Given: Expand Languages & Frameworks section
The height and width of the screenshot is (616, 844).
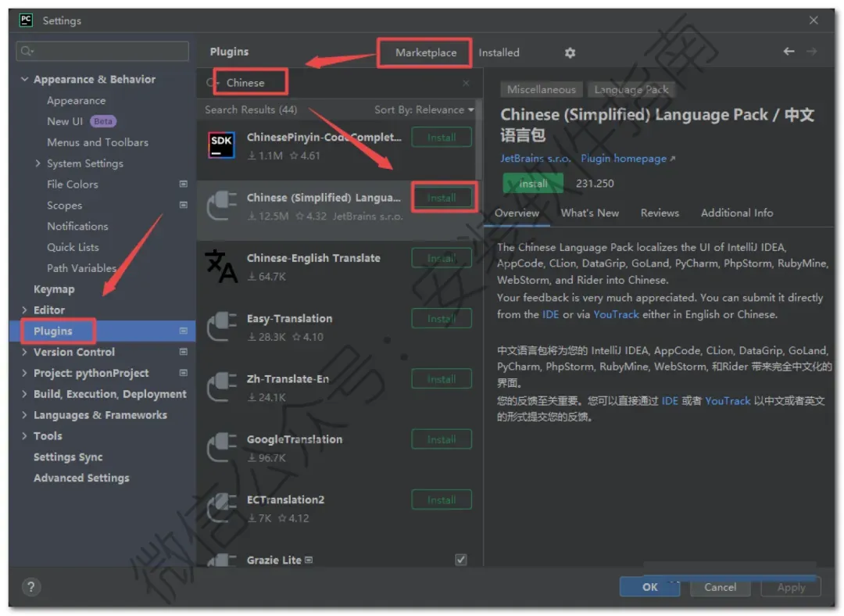Looking at the screenshot, I should [x=24, y=414].
